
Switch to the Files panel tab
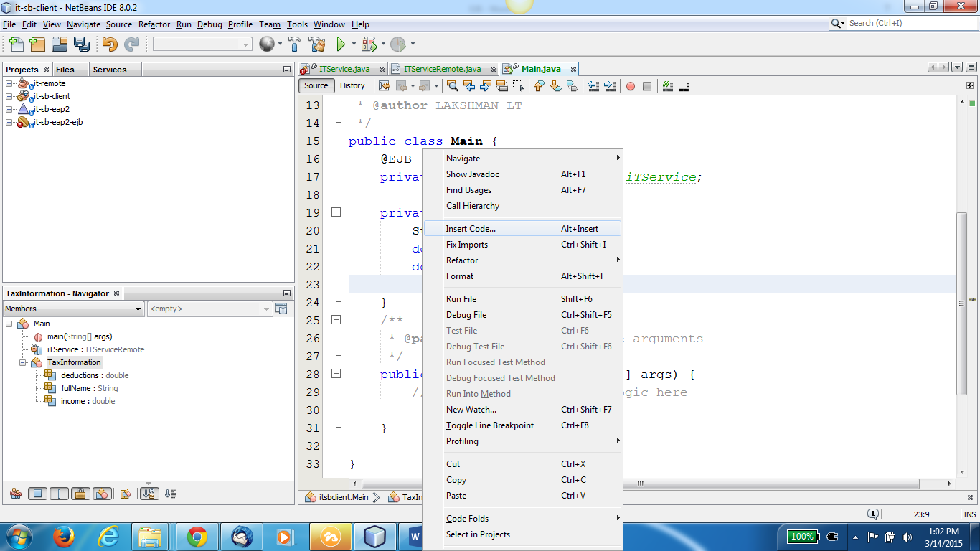[x=65, y=70]
